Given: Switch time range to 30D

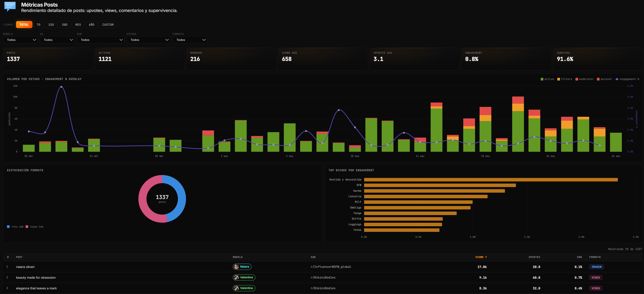Looking at the screenshot, I should click(64, 24).
